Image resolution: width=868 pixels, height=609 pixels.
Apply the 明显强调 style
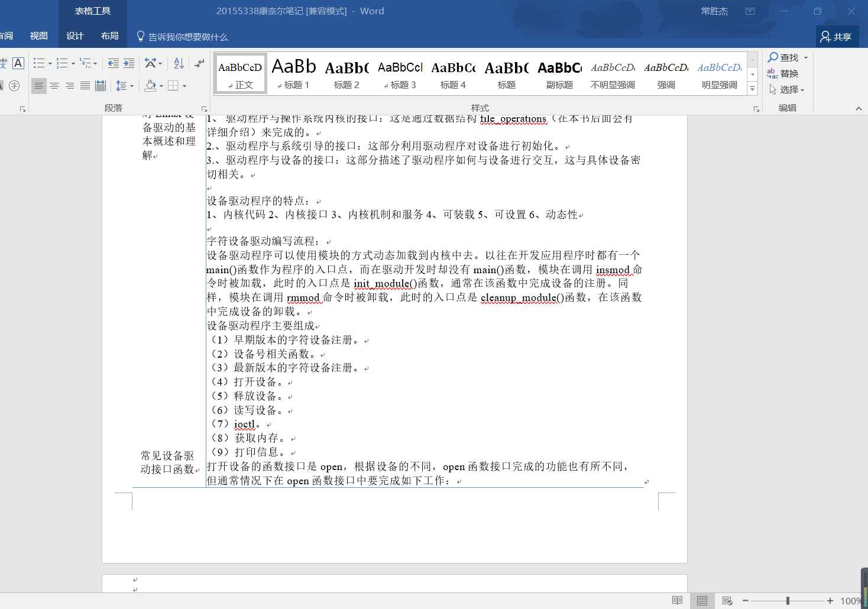pyautogui.click(x=719, y=74)
